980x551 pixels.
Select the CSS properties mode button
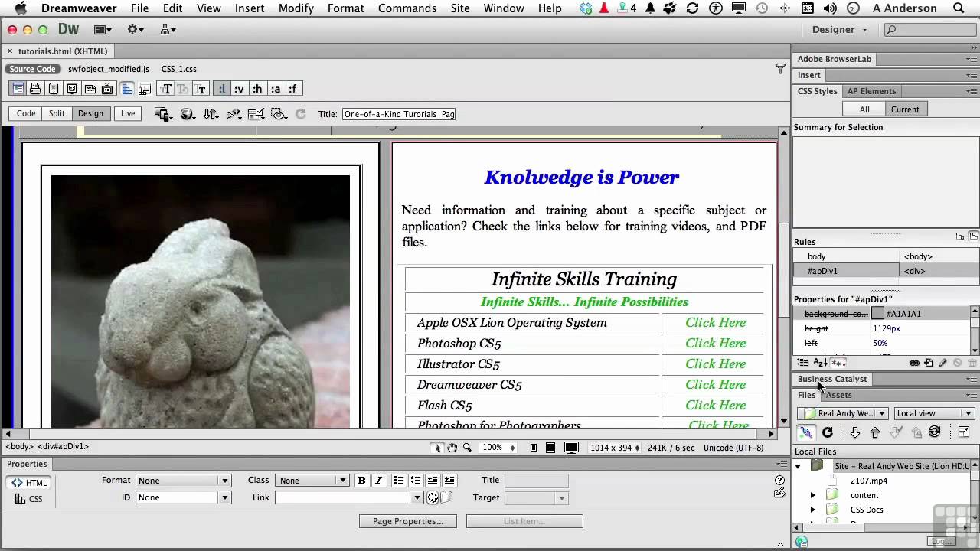click(29, 499)
